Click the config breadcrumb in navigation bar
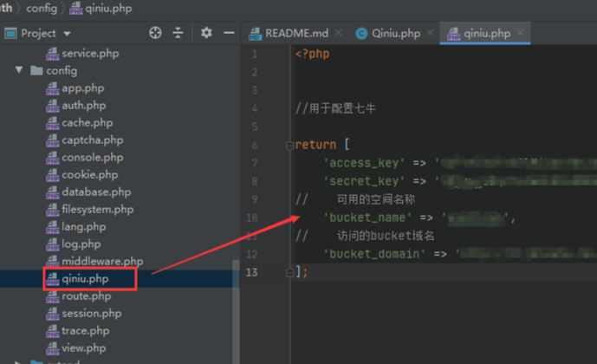Viewport: 597px width, 364px height. coord(42,8)
